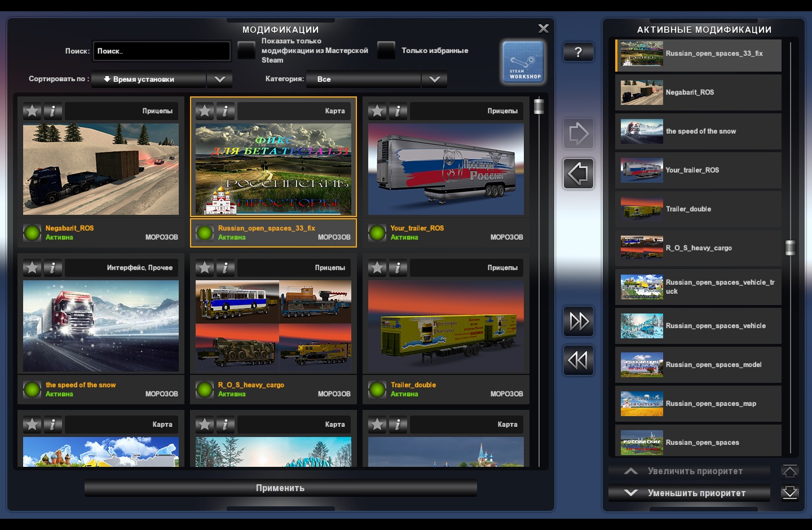Open help with the question mark button
812x530 pixels.
579,52
